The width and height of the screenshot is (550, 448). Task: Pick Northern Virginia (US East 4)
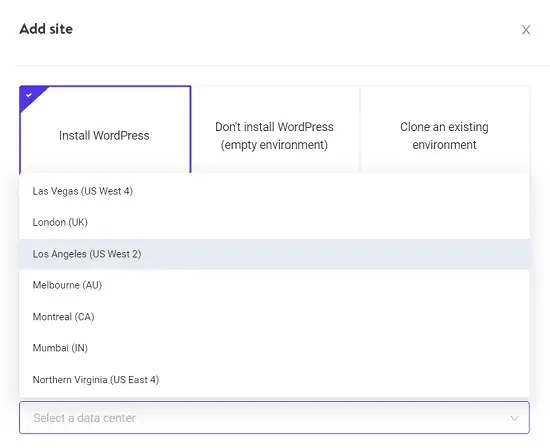tap(274, 380)
